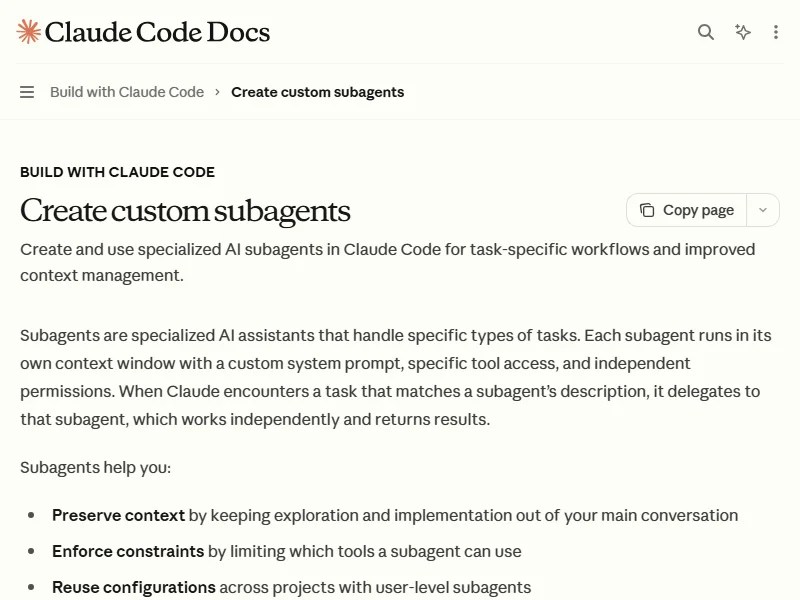The height and width of the screenshot is (600, 800).
Task: Click the Preserve context bold bullet text
Action: tap(118, 515)
